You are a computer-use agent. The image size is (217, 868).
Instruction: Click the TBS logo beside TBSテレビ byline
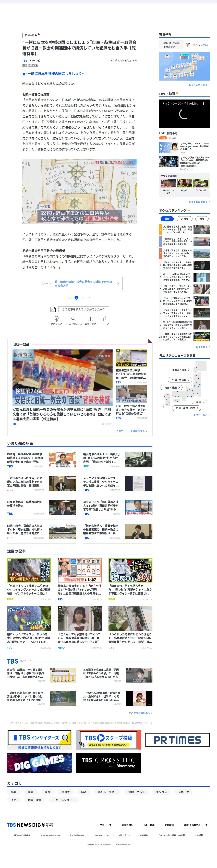click(25, 61)
